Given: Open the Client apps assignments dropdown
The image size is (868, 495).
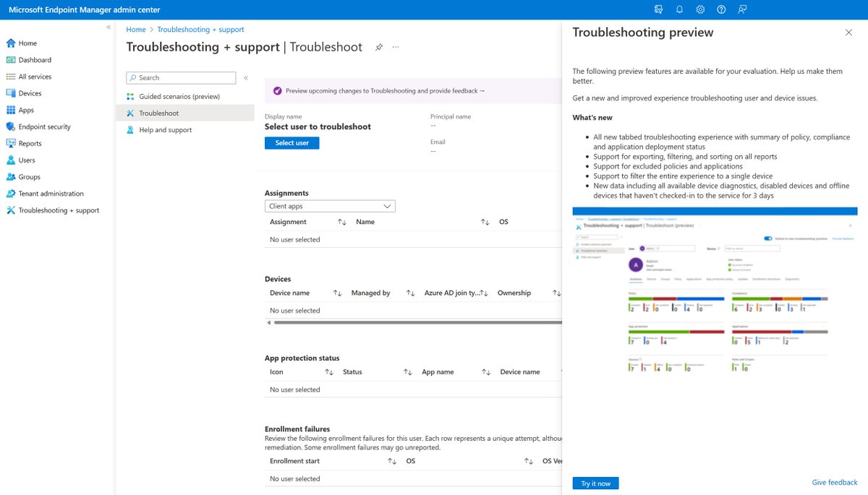Looking at the screenshot, I should (x=330, y=207).
